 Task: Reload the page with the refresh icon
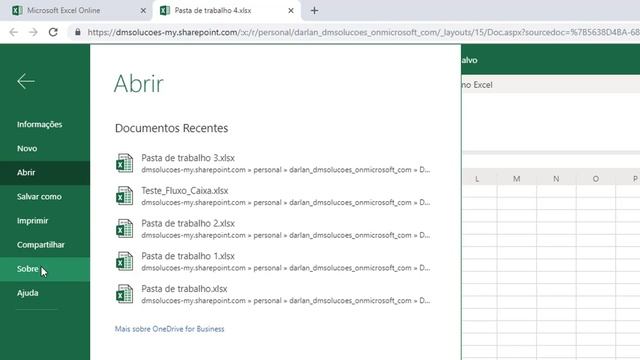coord(53,32)
